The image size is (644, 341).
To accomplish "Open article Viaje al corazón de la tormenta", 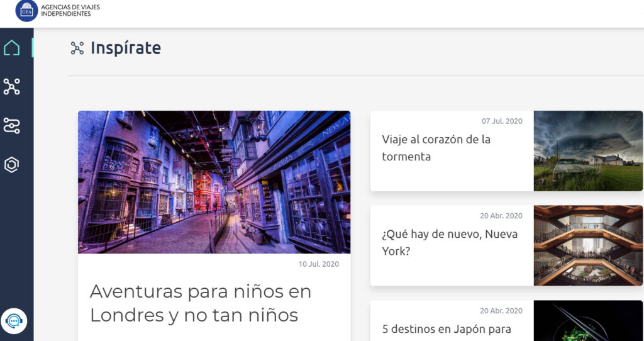I will (x=436, y=148).
